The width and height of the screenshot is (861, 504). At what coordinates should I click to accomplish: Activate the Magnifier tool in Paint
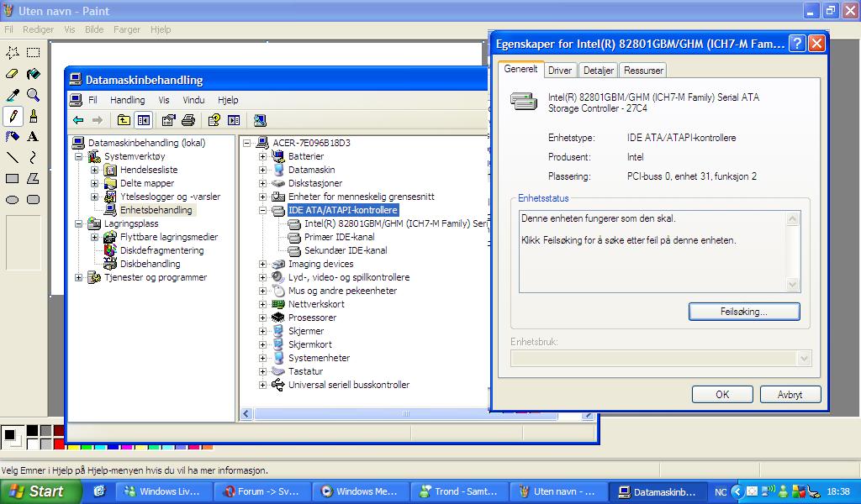coord(34,95)
